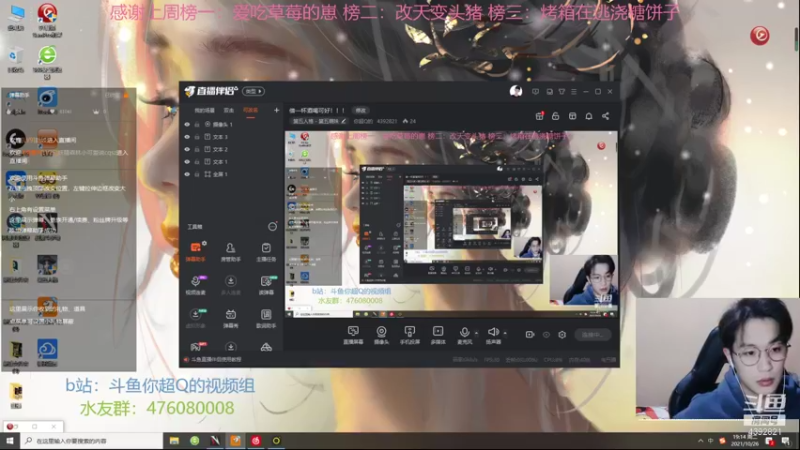Open the gift box icon with red badge
800x450 pixels.
[539, 116]
